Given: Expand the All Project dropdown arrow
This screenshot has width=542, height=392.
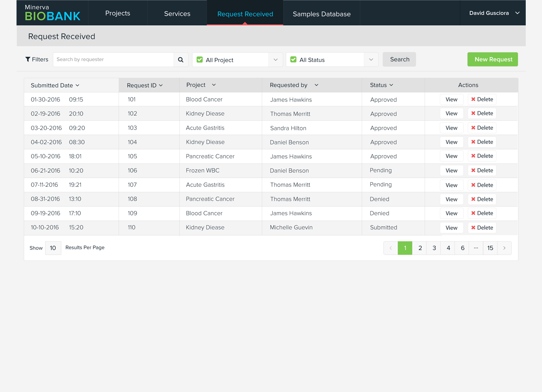Looking at the screenshot, I should pos(276,60).
